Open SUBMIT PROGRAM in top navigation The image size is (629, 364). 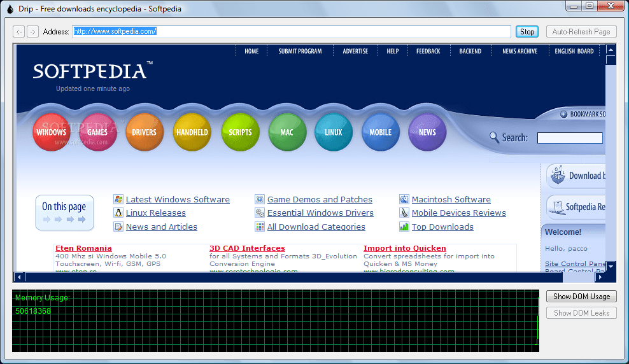[300, 52]
